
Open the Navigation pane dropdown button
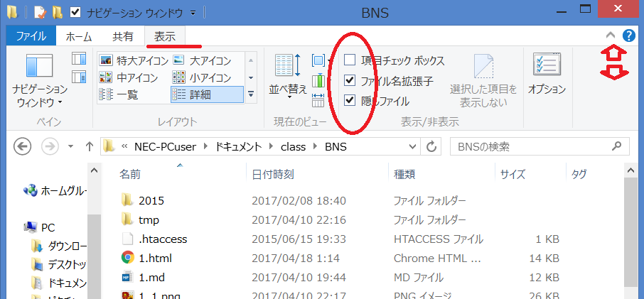pyautogui.click(x=39, y=80)
